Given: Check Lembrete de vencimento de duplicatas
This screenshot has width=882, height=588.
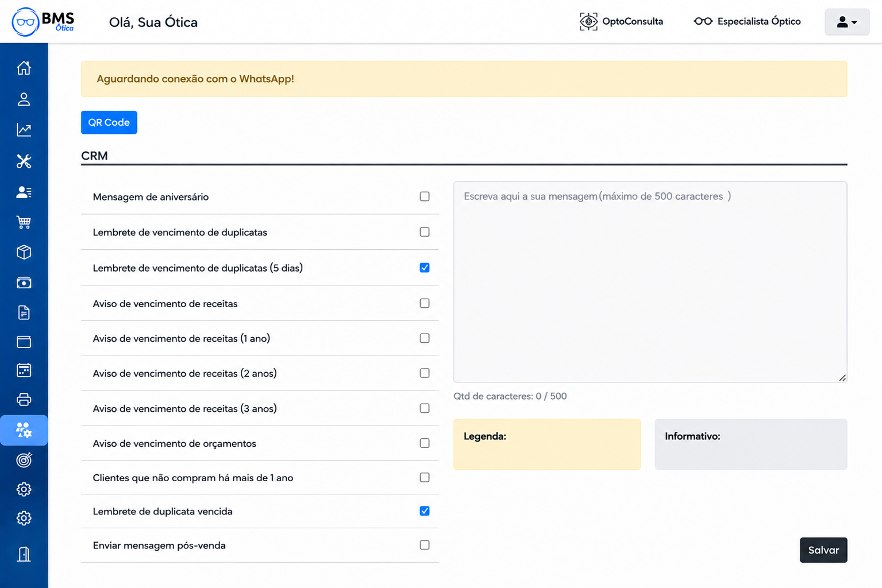Looking at the screenshot, I should pyautogui.click(x=425, y=232).
